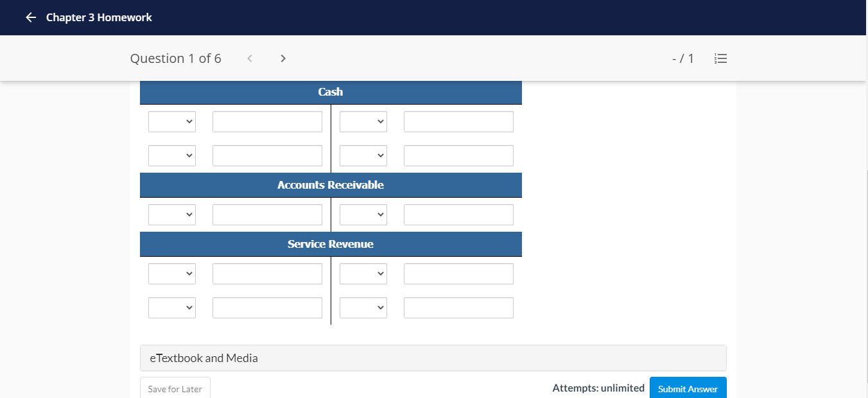
Task: Click Accounts Receivable right amount field
Action: pos(458,215)
